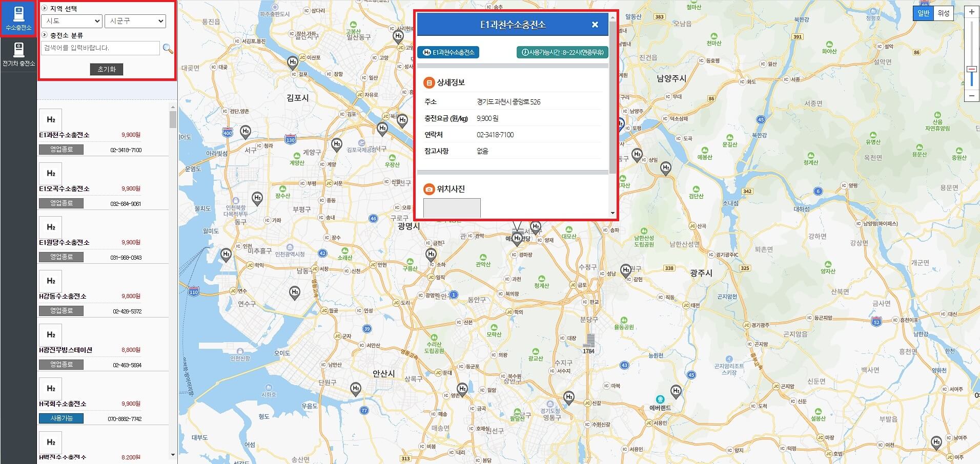The image size is (980, 464).
Task: Switch to the 수소충전소 sidebar tab
Action: pos(18,18)
